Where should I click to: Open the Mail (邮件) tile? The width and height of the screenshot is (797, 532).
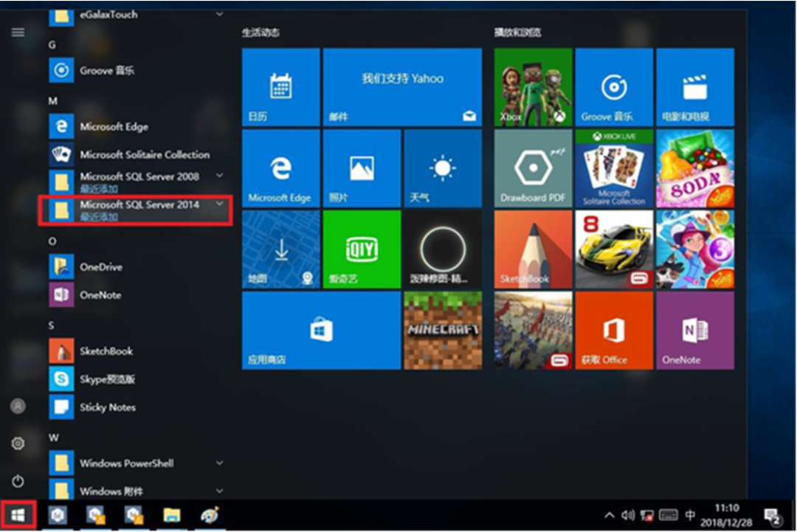(402, 87)
